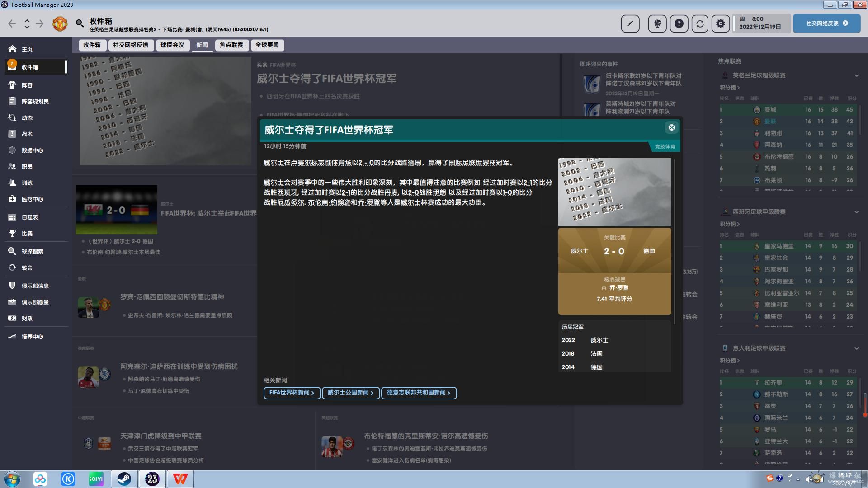
Task: Open 威尔士公国新闻 related news link
Action: (x=350, y=393)
